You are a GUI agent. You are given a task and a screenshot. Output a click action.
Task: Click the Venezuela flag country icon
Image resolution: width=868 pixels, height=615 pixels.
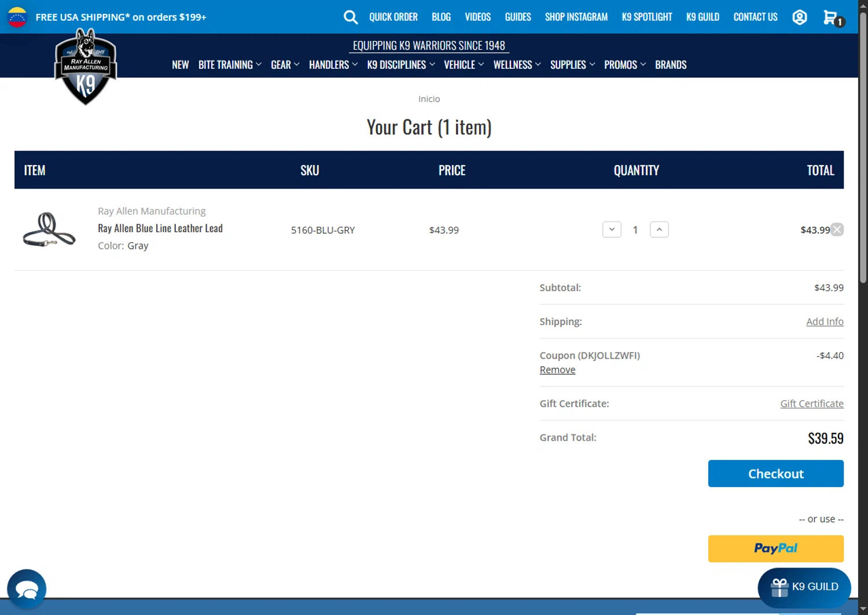pos(17,17)
